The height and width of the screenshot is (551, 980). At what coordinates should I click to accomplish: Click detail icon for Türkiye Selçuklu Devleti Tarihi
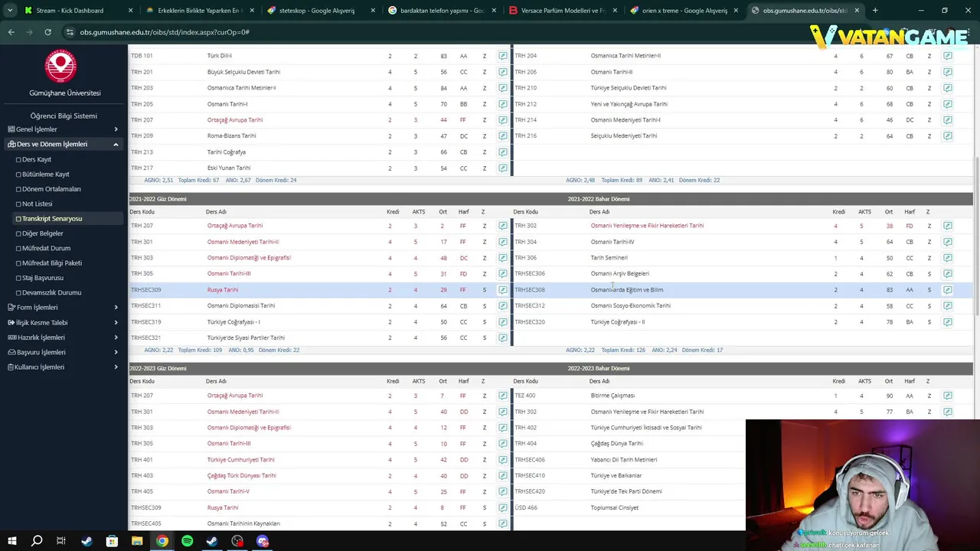[947, 88]
